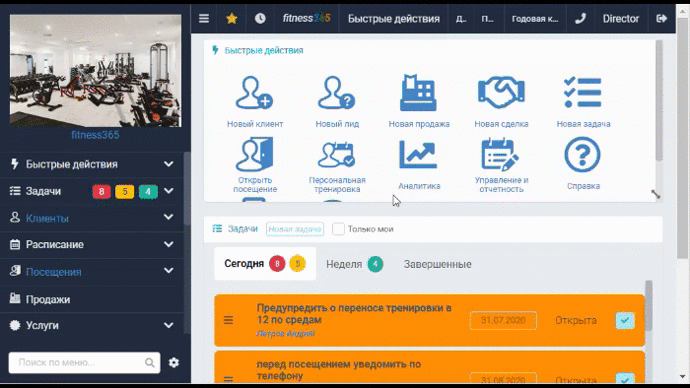
Task: Click the fitness365 link under gym photo
Action: click(95, 135)
